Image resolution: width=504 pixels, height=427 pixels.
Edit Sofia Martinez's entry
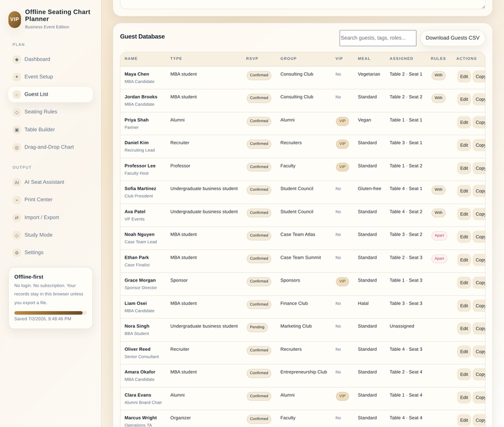click(x=464, y=191)
